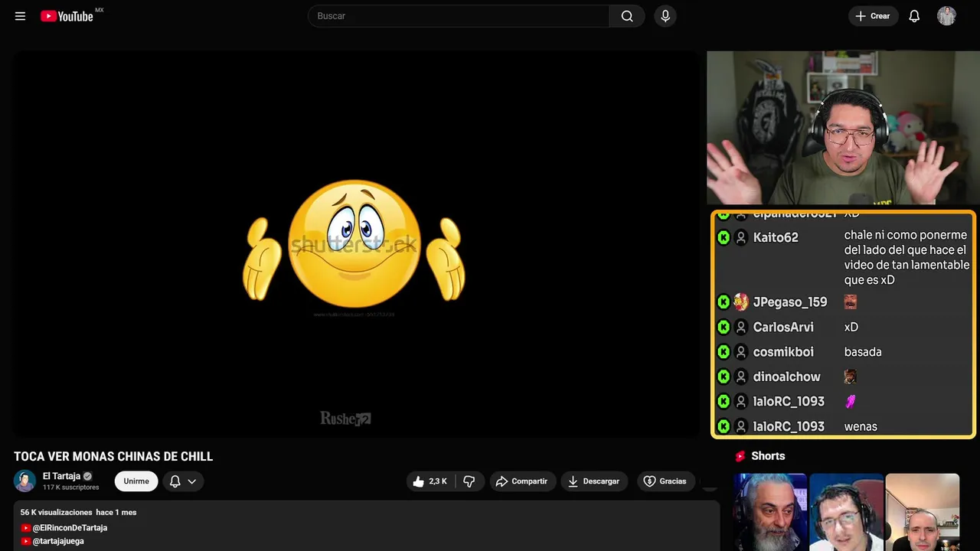Click the 'wenas' chat message
This screenshot has height=551, width=980.
tap(861, 426)
